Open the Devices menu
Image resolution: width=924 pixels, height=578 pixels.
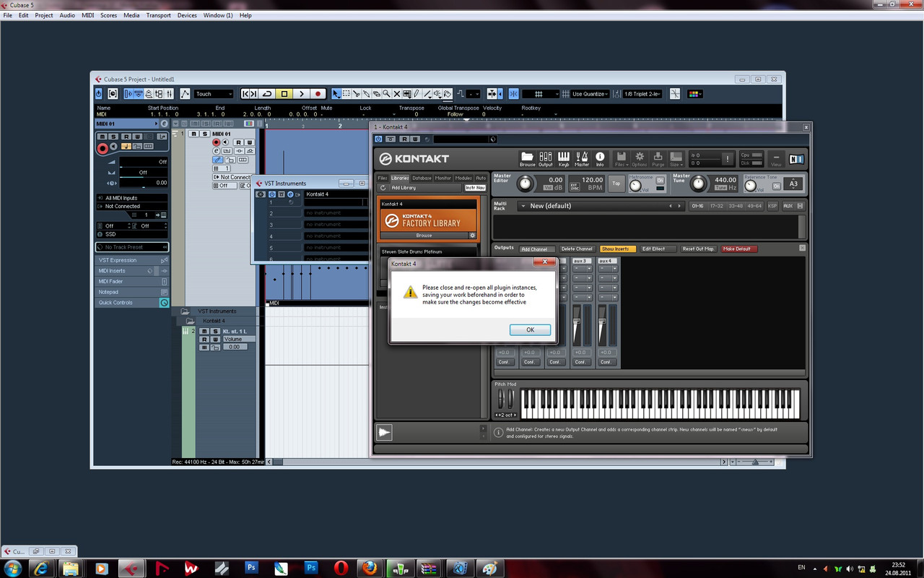[x=187, y=15]
